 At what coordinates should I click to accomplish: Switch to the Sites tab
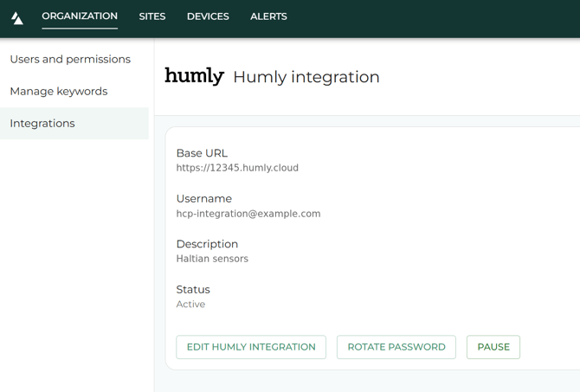(152, 16)
